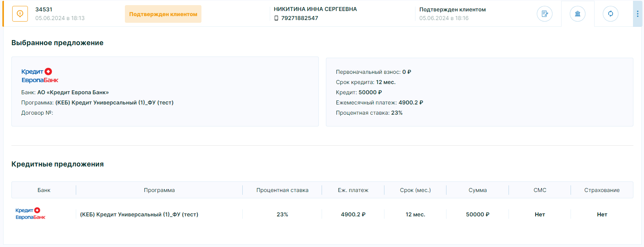644x247 pixels.
Task: Click the Банк column header
Action: (44, 190)
